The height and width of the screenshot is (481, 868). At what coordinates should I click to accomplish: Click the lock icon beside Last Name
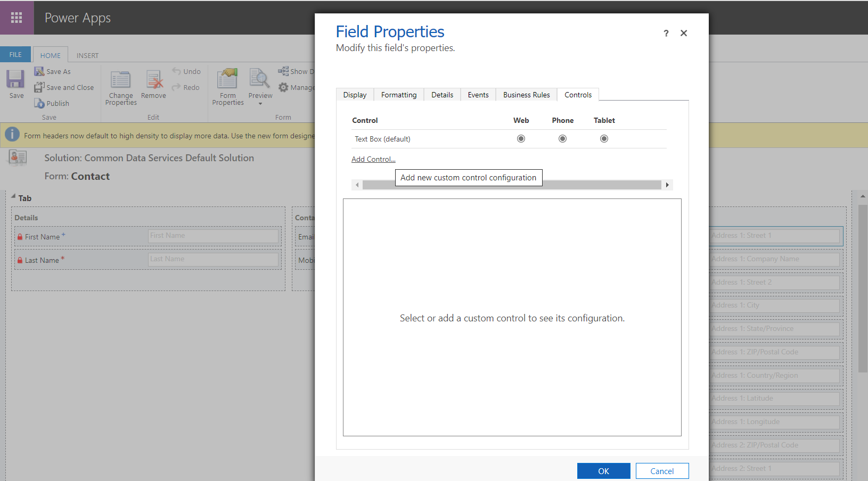[x=20, y=261]
